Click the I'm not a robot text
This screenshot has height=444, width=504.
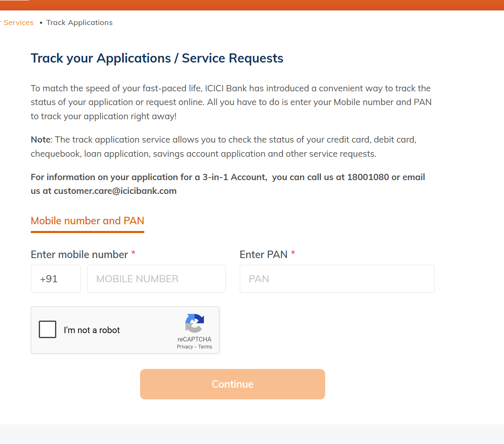click(x=92, y=330)
